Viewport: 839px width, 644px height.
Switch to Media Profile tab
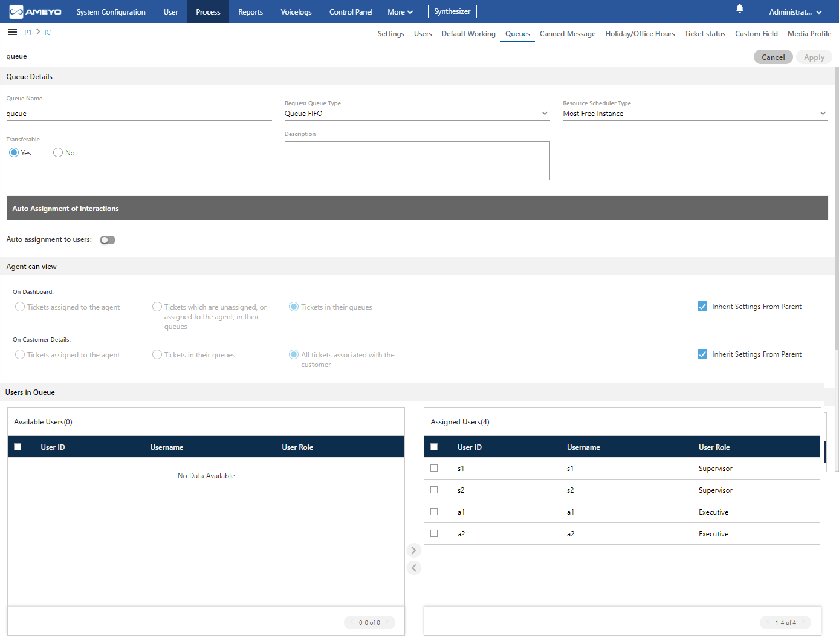coord(809,34)
